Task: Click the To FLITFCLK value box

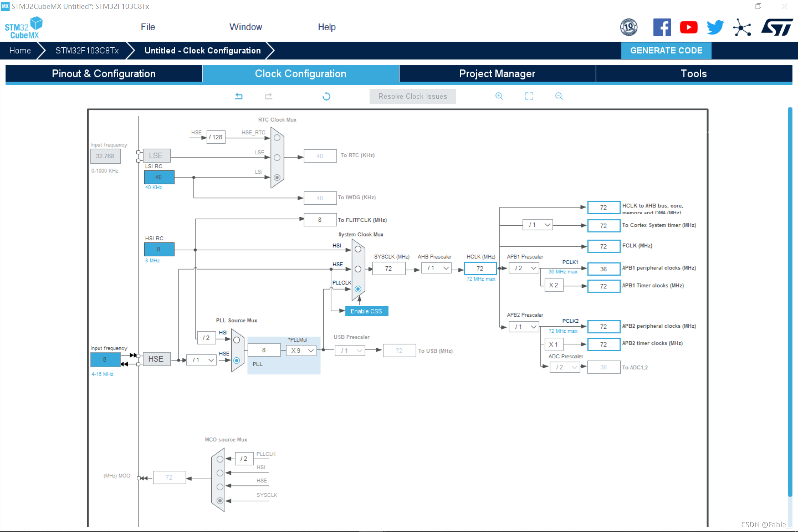Action: click(320, 220)
